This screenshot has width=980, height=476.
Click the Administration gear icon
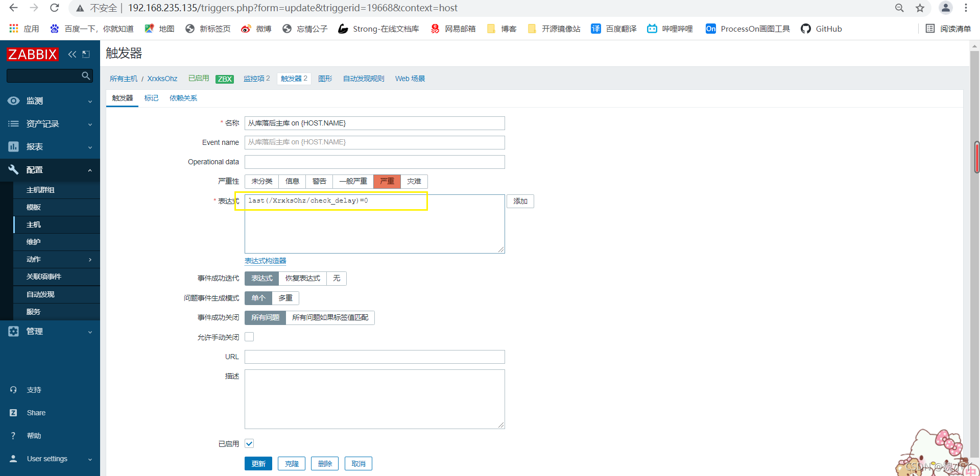tap(14, 331)
